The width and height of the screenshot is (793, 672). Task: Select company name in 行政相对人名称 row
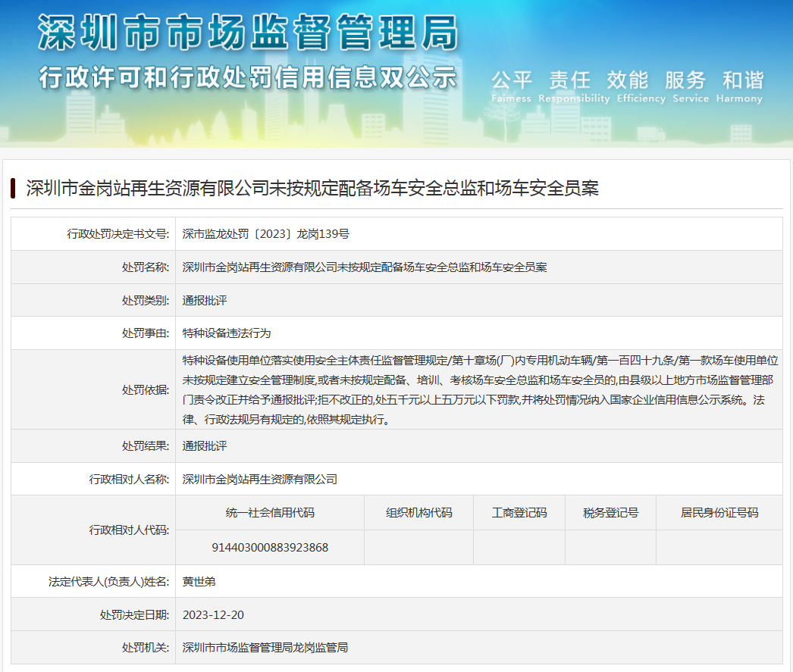(259, 480)
